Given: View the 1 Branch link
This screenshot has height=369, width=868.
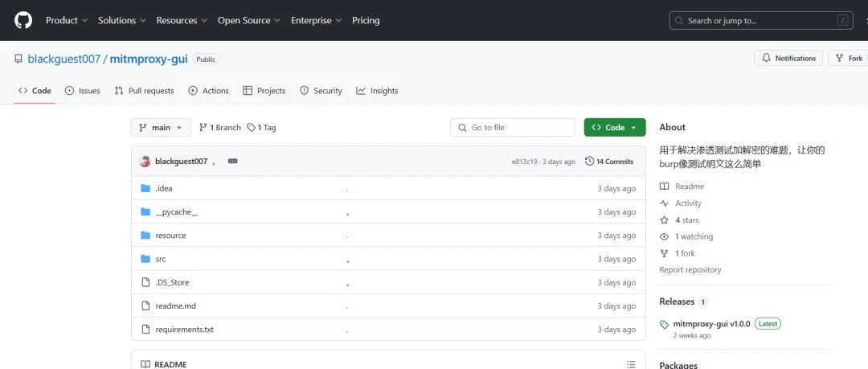Looking at the screenshot, I should click(219, 128).
